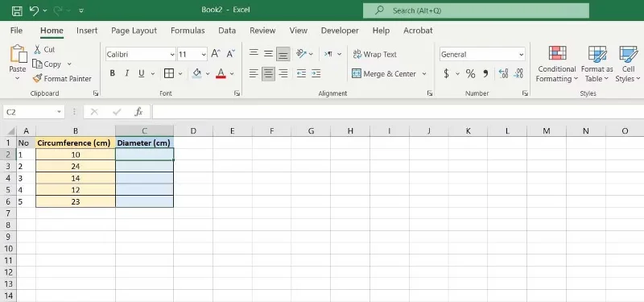644x302 pixels.
Task: Open the File tab
Action: point(16,31)
